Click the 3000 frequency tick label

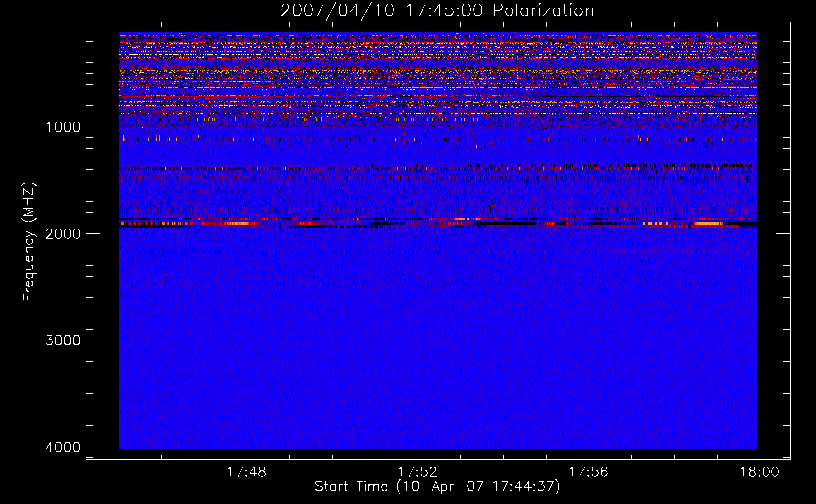[x=63, y=340]
